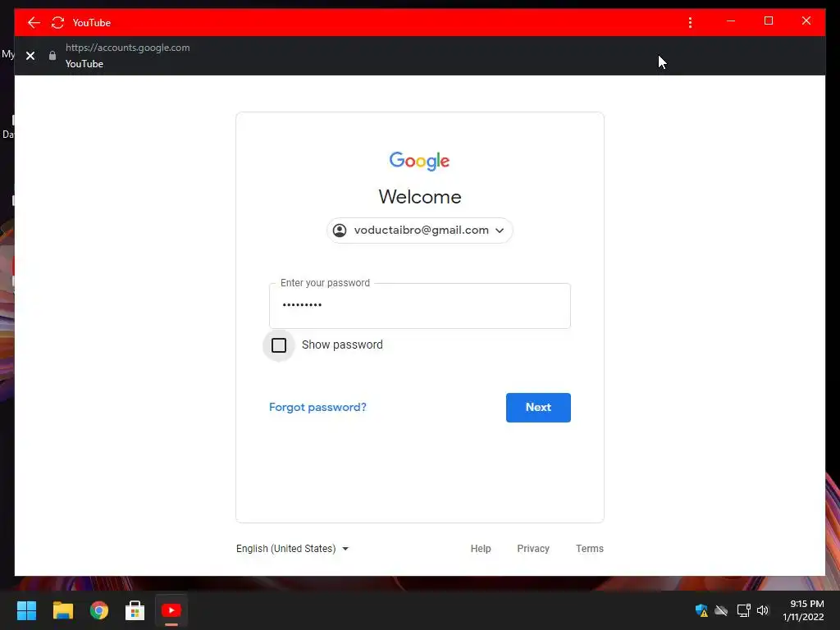Open Windows Security tray icon
Screen dimensions: 840x630
tap(701, 610)
